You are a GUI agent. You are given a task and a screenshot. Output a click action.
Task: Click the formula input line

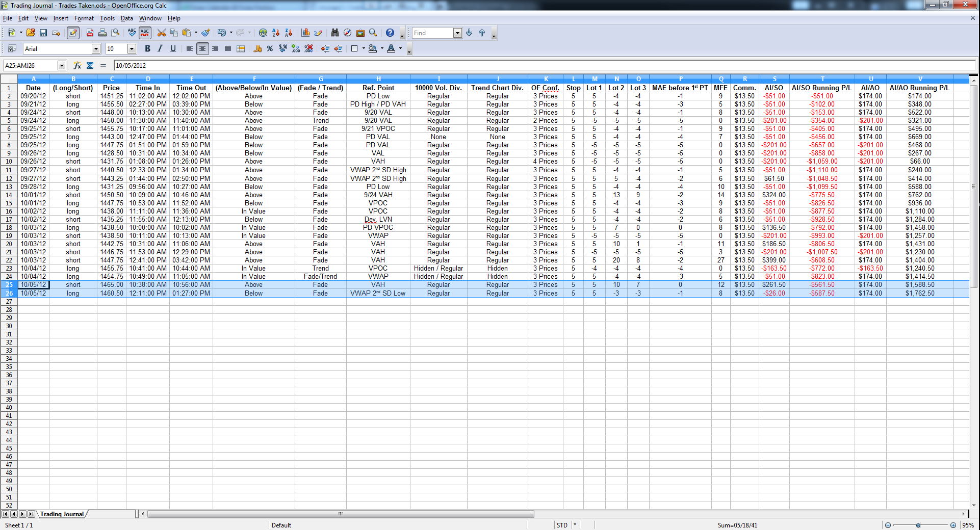(545, 65)
